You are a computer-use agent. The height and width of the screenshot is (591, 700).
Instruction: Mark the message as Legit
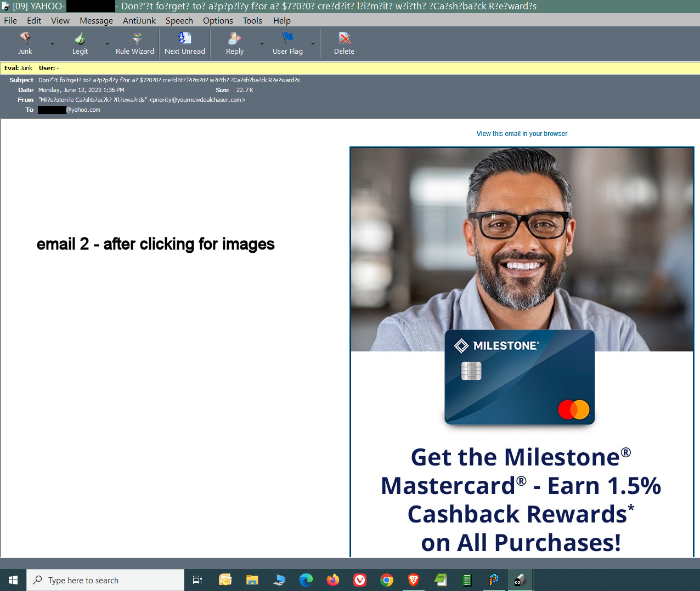point(80,43)
